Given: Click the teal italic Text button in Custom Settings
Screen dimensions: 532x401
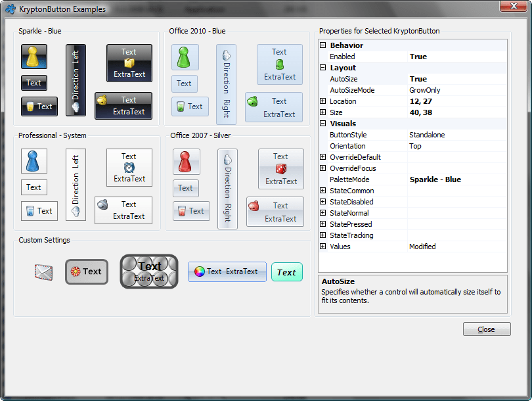Looking at the screenshot, I should point(286,271).
